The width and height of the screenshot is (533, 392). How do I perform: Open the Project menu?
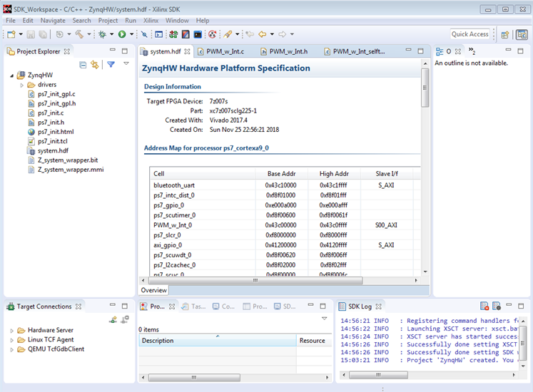click(x=108, y=21)
